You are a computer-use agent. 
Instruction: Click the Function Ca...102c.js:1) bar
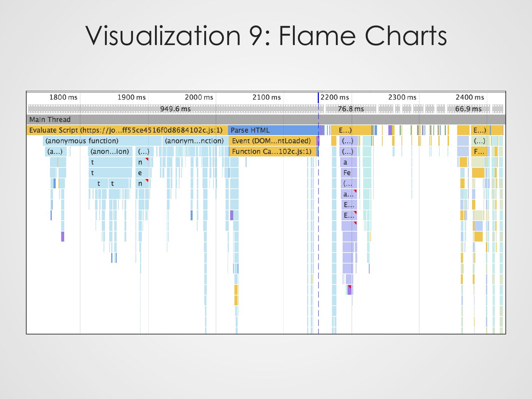pyautogui.click(x=272, y=151)
